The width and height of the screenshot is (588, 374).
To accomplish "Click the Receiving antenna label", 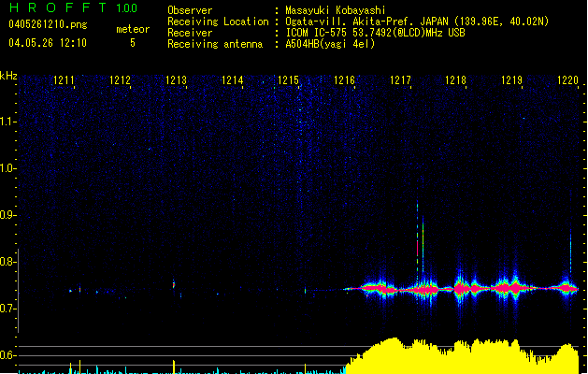I will pos(215,44).
